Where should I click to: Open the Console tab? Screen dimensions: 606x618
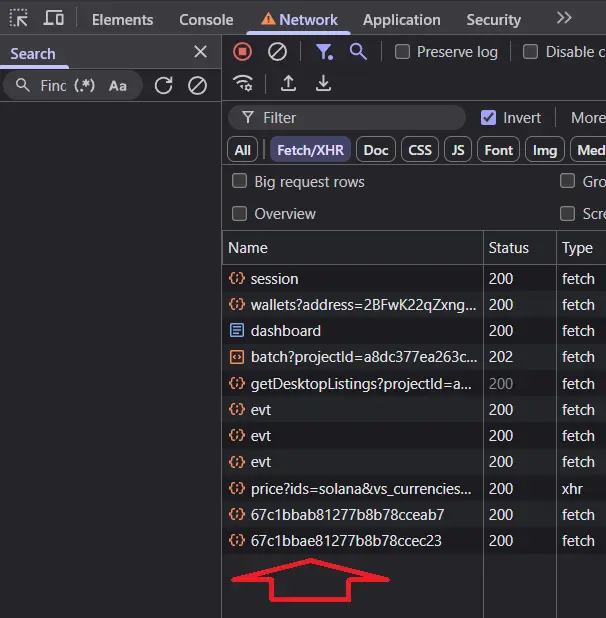coord(206,20)
